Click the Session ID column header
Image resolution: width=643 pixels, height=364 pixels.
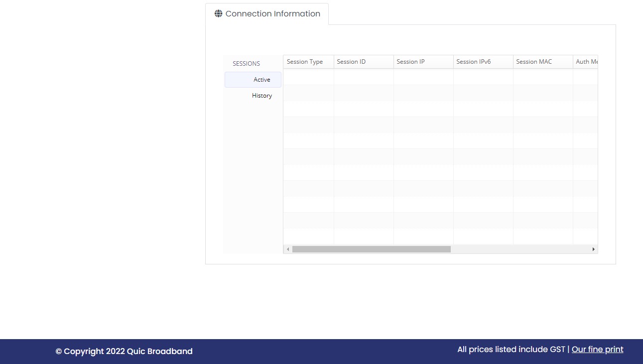click(x=351, y=62)
